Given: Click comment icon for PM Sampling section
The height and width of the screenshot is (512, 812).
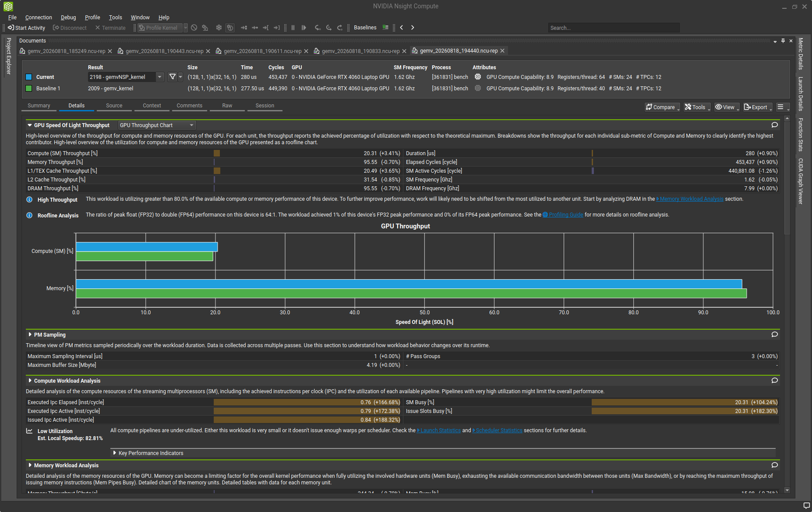Looking at the screenshot, I should [x=775, y=334].
